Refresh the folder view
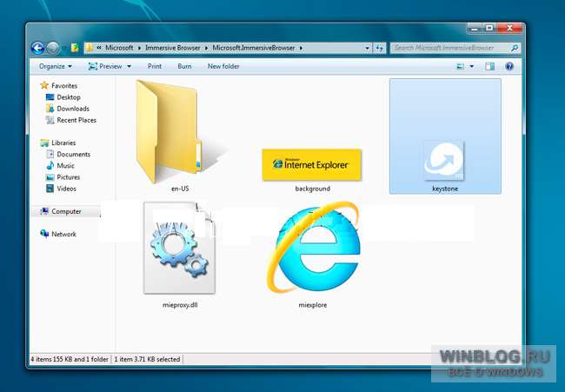565x392 pixels. (x=379, y=48)
